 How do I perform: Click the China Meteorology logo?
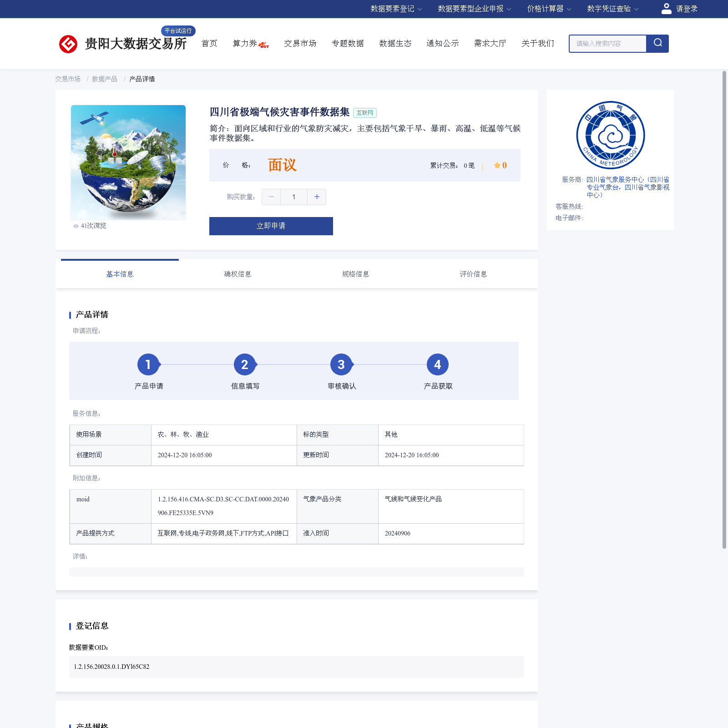point(611,135)
